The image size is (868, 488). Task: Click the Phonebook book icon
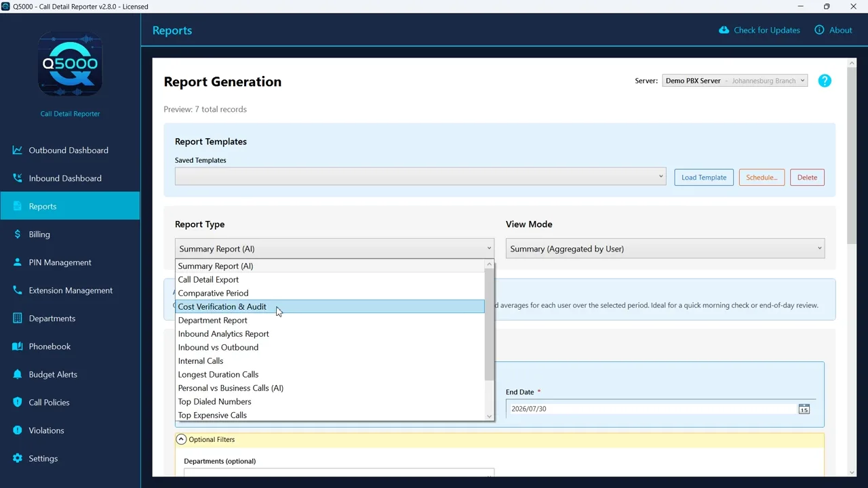pos(18,346)
